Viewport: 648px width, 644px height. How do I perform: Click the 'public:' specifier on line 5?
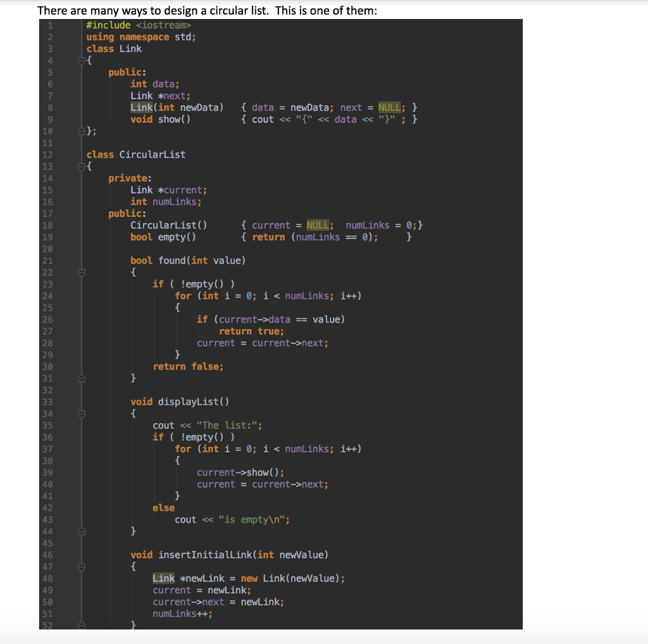(x=127, y=72)
